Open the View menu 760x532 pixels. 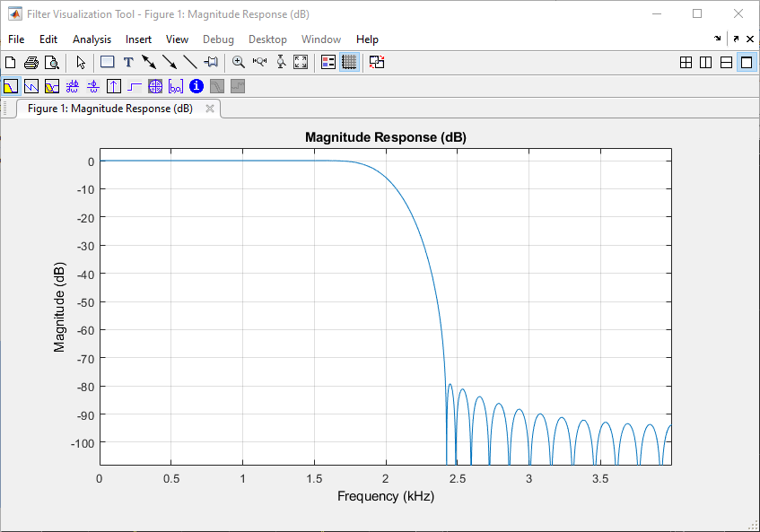coord(177,39)
